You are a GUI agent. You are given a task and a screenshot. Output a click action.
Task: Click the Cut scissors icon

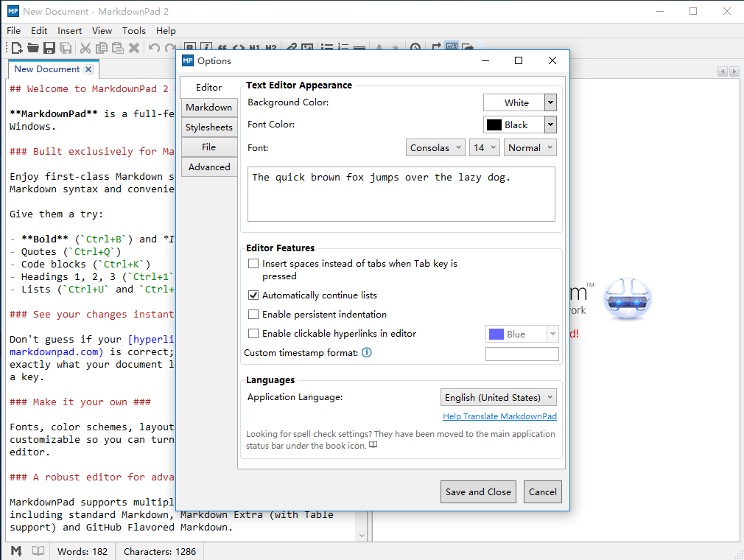(x=85, y=48)
